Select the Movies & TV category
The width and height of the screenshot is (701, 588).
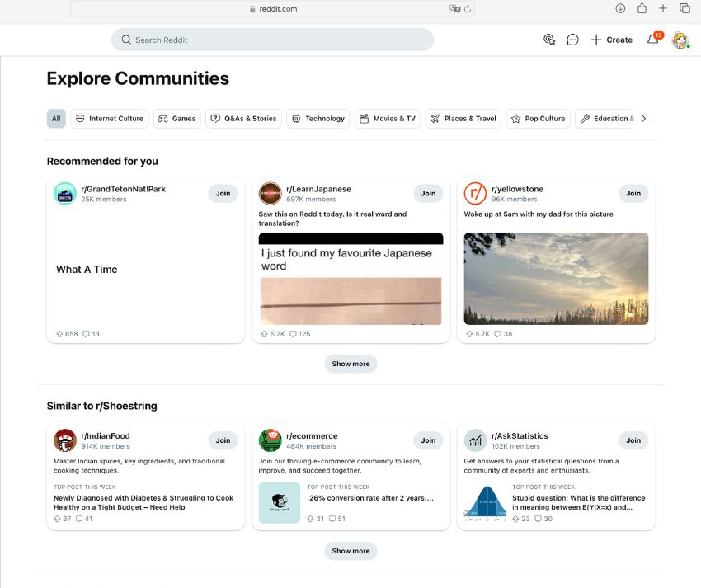tap(388, 119)
